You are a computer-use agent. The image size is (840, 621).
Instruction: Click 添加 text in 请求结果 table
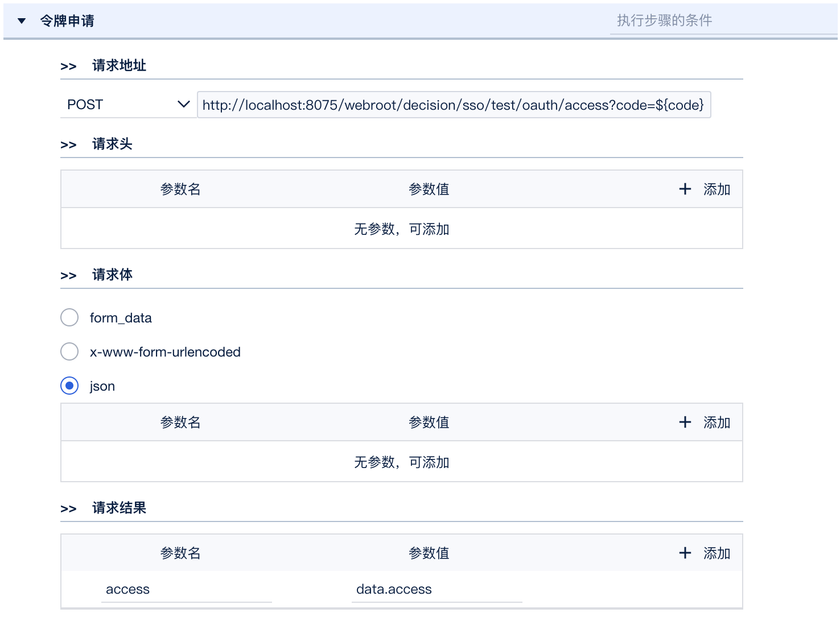click(717, 553)
